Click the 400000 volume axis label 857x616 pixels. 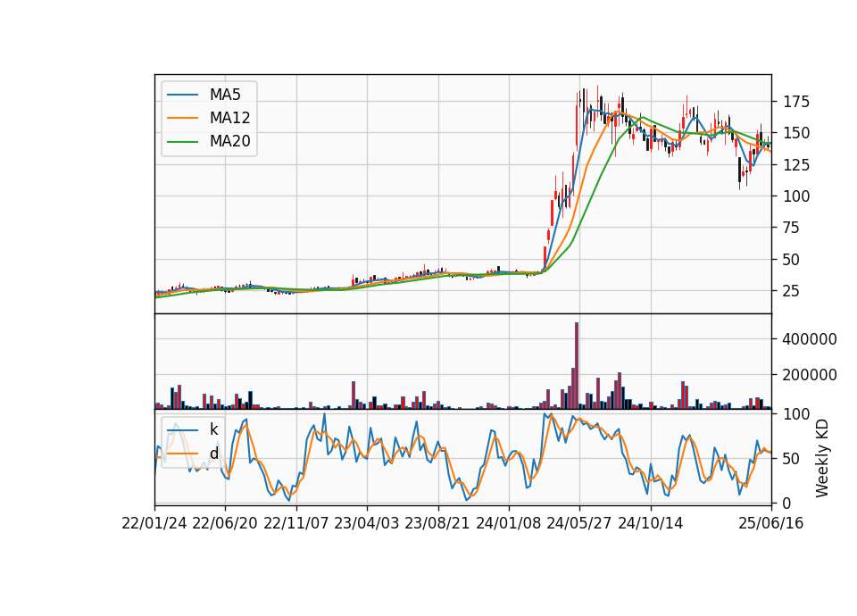[x=810, y=339]
